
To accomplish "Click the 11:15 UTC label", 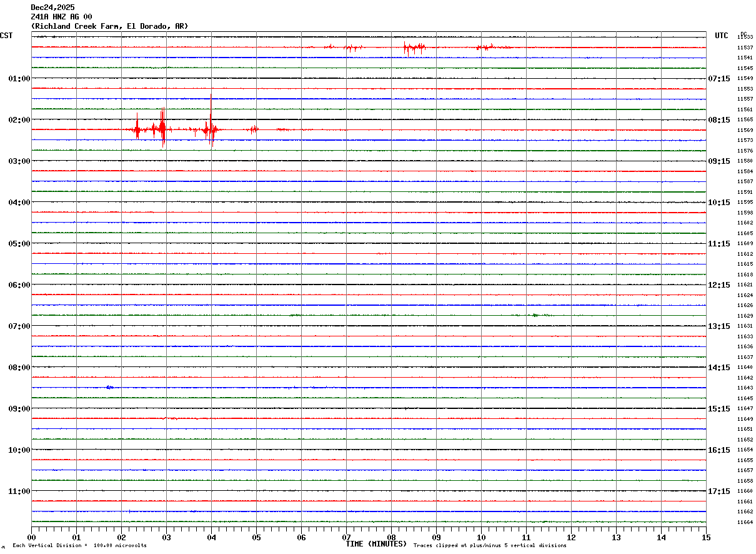I will click(719, 244).
